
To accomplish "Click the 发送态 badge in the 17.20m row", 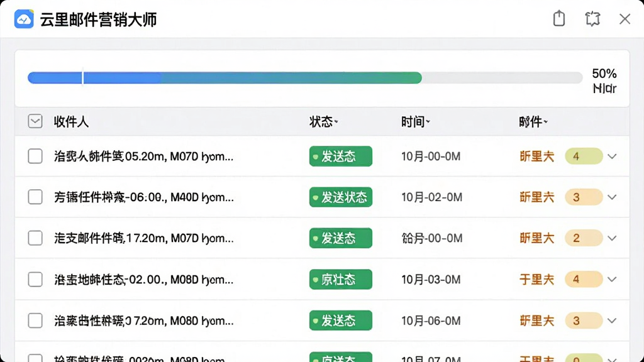I will (x=340, y=238).
